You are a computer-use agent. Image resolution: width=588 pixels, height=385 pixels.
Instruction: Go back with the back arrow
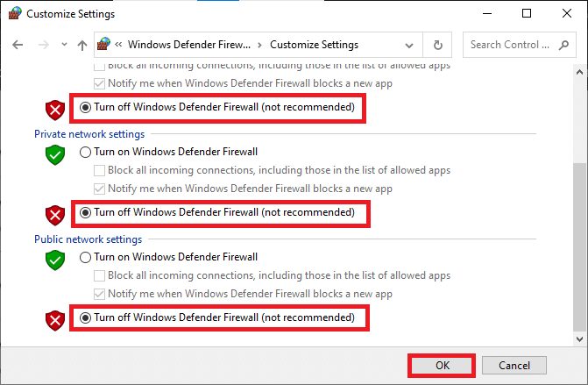click(x=18, y=45)
